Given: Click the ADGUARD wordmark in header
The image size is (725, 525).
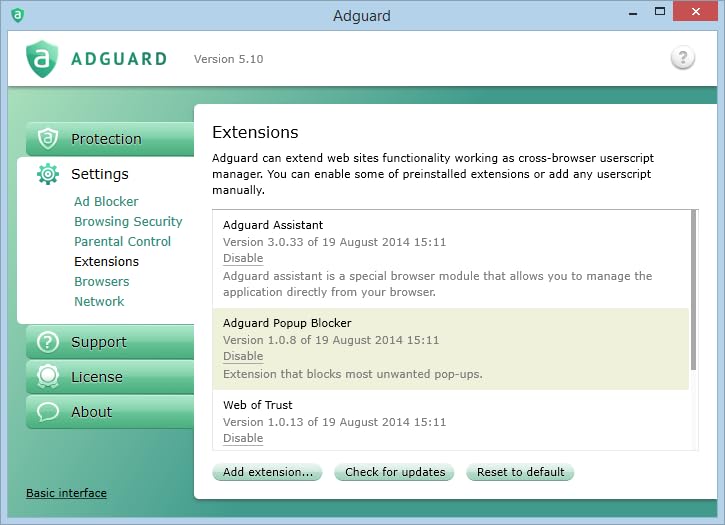Looking at the screenshot, I should [x=119, y=59].
